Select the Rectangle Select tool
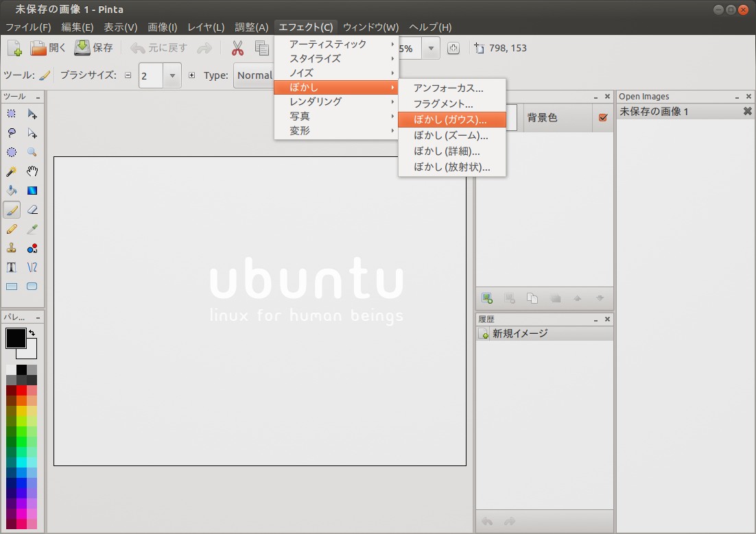 click(12, 114)
